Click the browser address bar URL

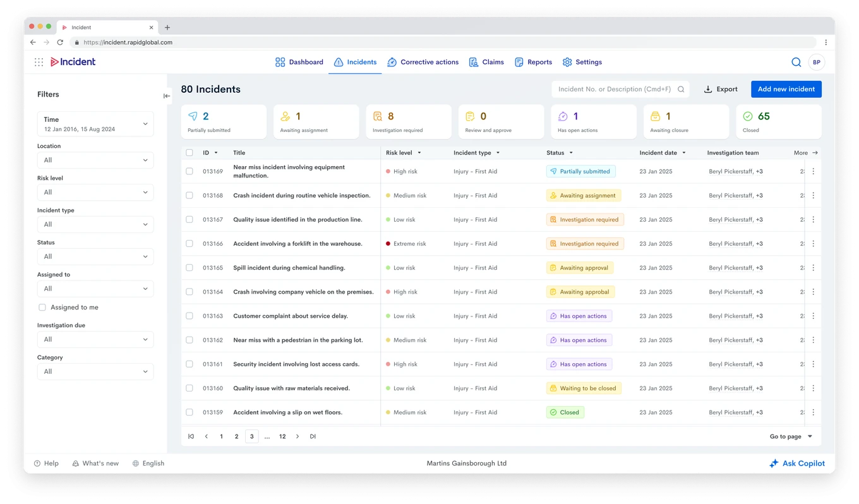[x=128, y=42]
